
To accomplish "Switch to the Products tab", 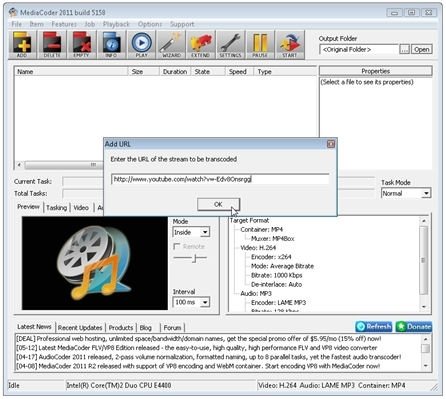I will (x=121, y=328).
